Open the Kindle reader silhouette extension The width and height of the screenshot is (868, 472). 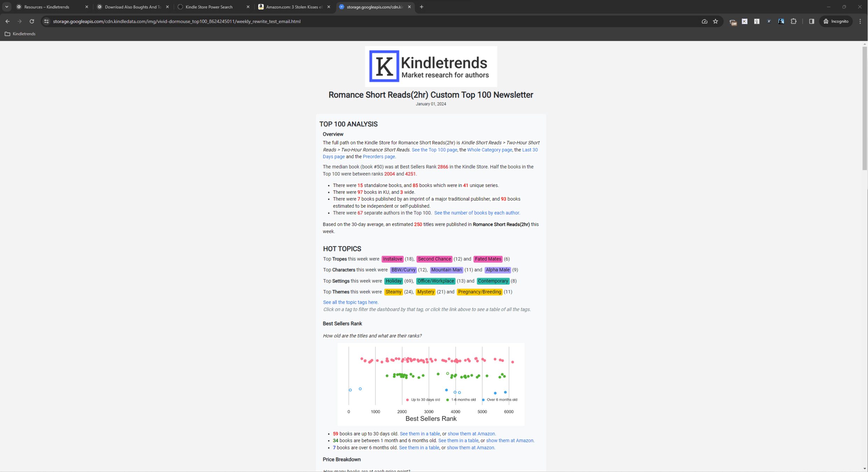781,21
